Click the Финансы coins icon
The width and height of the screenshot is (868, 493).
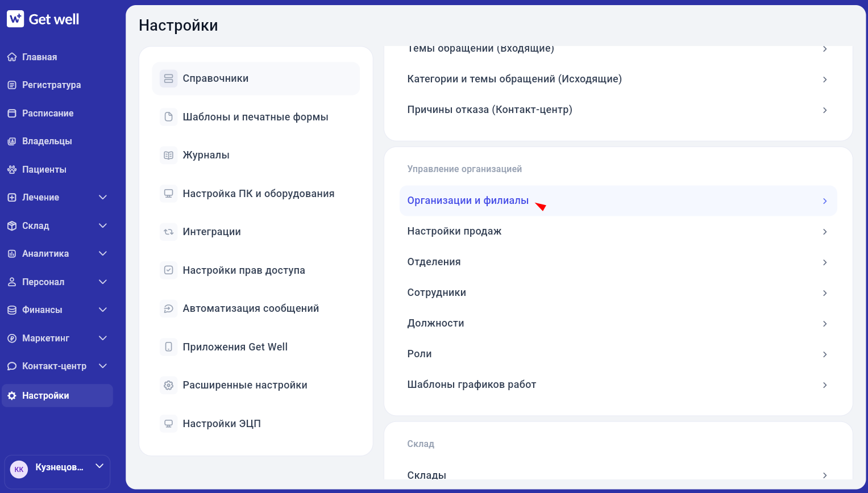click(x=12, y=310)
